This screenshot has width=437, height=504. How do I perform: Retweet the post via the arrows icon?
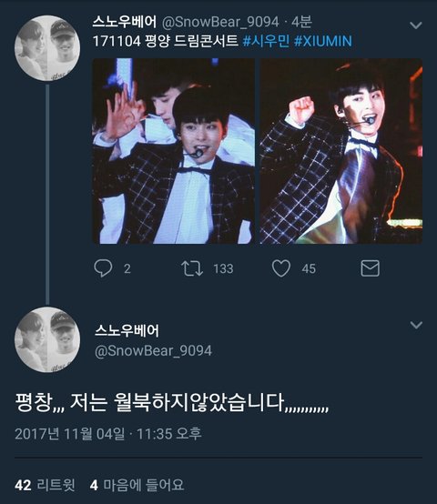tap(192, 268)
